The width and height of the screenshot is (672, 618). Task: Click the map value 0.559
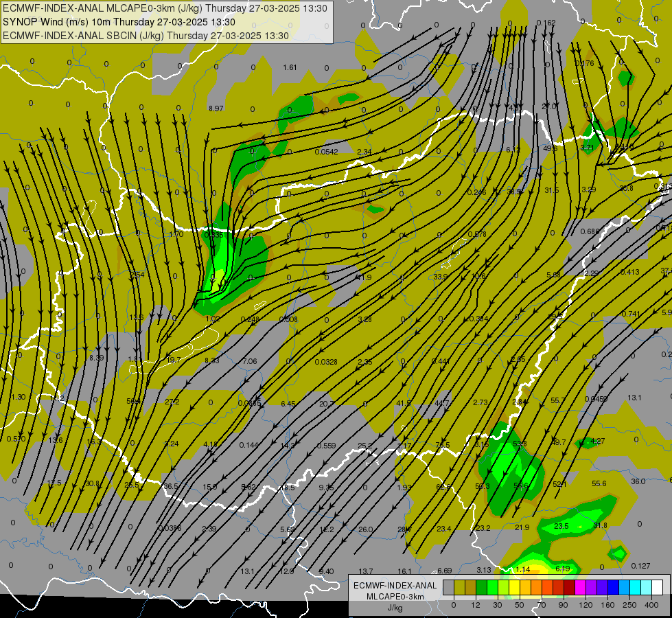click(x=326, y=446)
